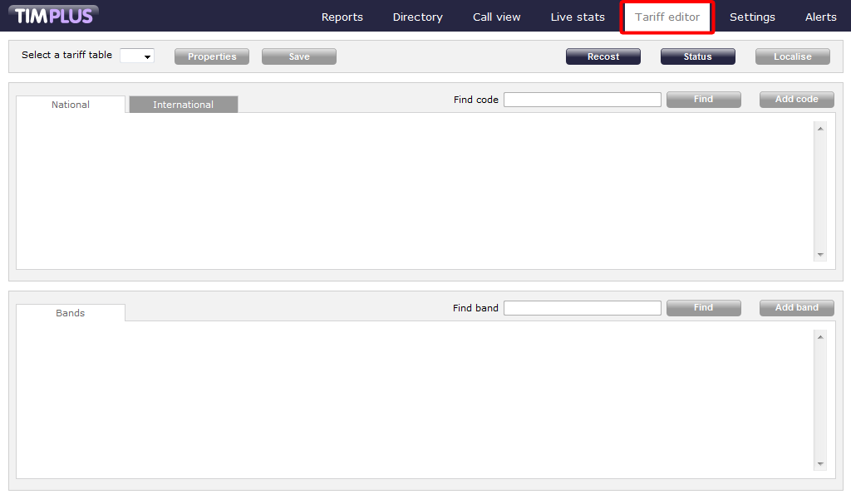851x504 pixels.
Task: Click scroll-down arrow in bands list
Action: pos(820,464)
